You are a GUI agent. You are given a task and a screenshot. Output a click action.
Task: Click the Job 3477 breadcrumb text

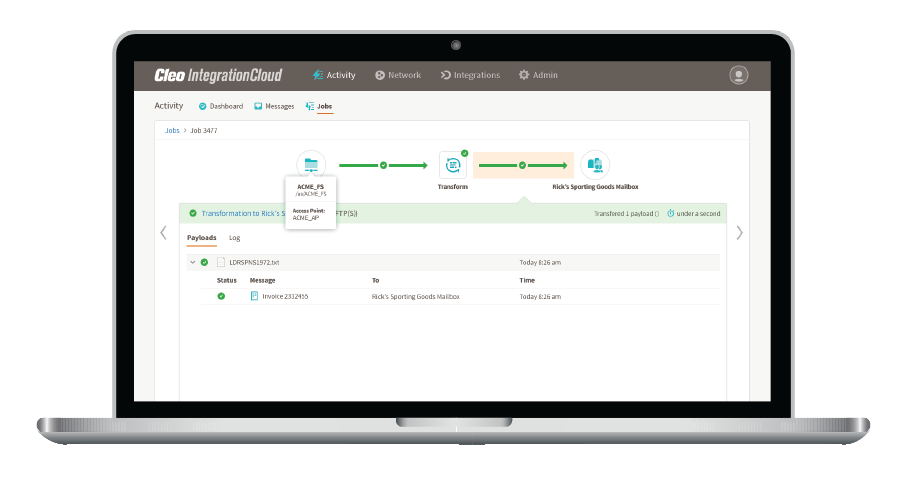[204, 130]
